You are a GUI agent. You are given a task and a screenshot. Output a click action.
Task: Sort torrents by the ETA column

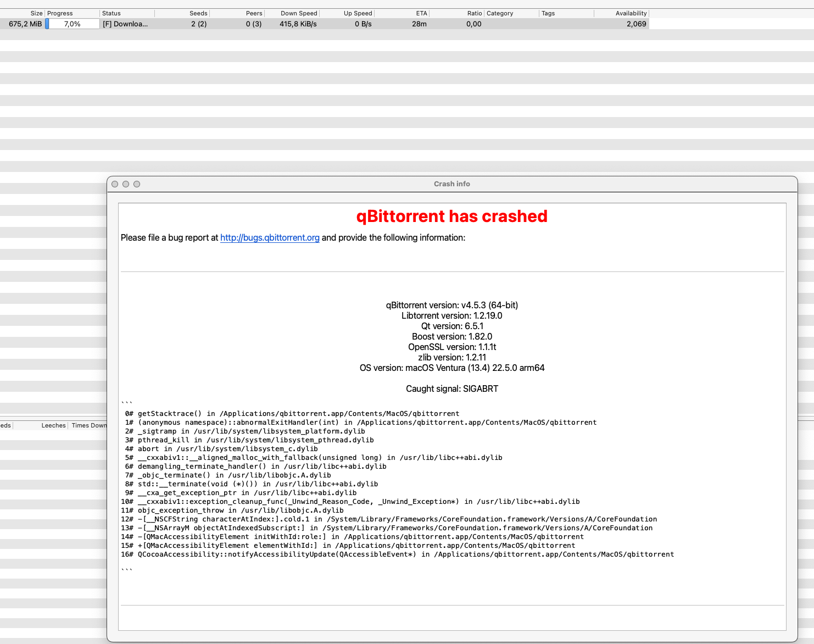point(417,13)
